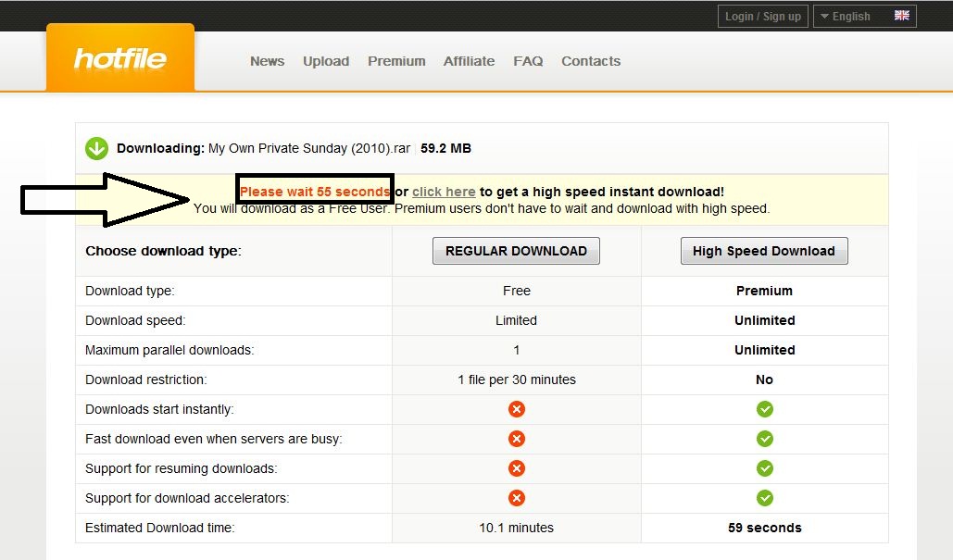This screenshot has width=953, height=560.
Task: Click 'Download speed:' row label
Action: click(135, 320)
